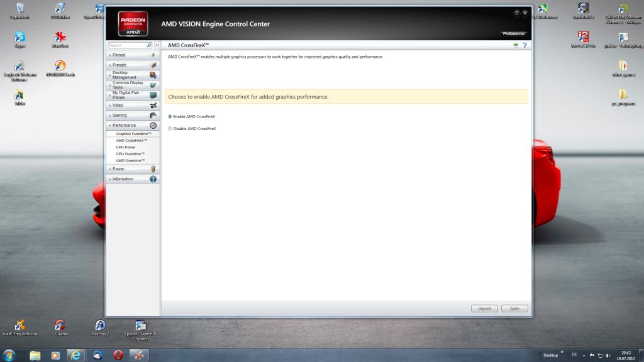
Task: Open Graphics Overdrive page
Action: pos(133,134)
